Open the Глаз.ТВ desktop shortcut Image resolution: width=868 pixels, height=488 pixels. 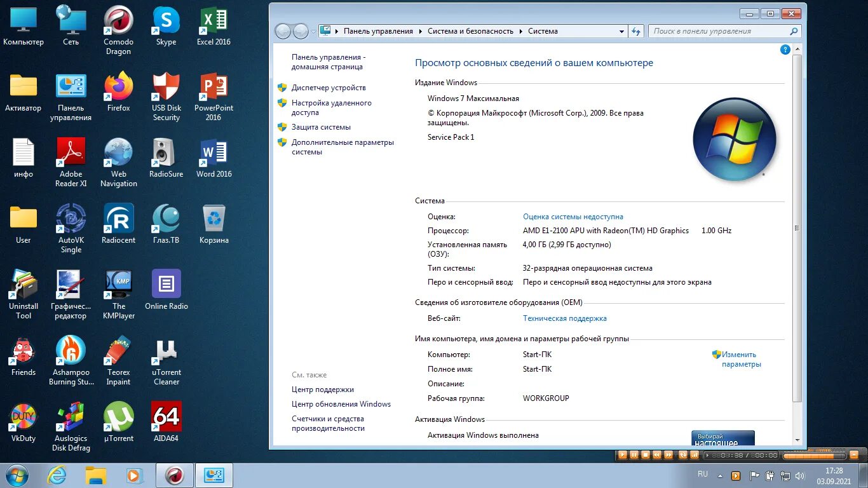pyautogui.click(x=166, y=224)
